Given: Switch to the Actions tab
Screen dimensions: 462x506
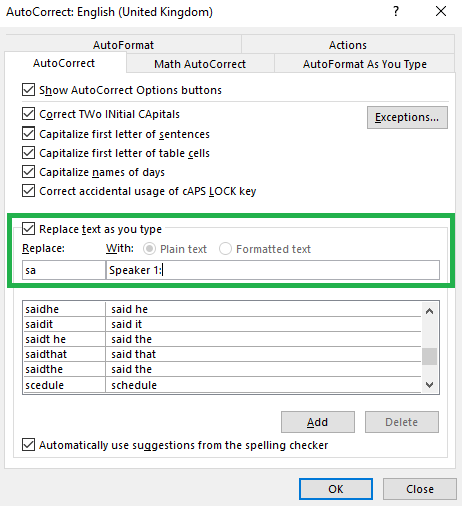Looking at the screenshot, I should 348,45.
